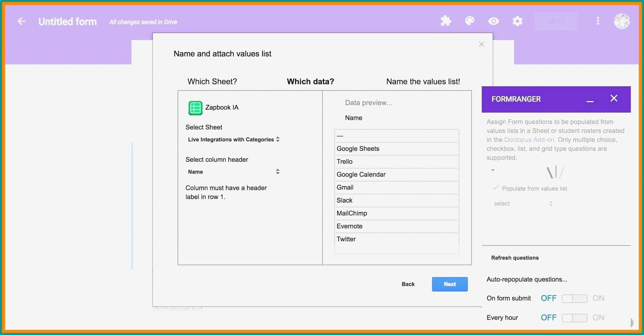Screen dimensions: 644x335
Task: Open the three-dot more menu
Action: (x=598, y=21)
